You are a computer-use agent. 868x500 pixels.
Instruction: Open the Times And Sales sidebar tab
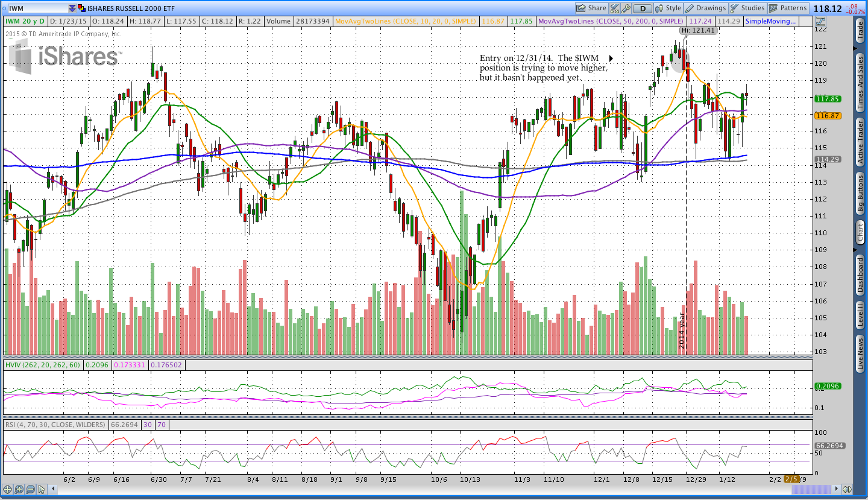tap(860, 82)
